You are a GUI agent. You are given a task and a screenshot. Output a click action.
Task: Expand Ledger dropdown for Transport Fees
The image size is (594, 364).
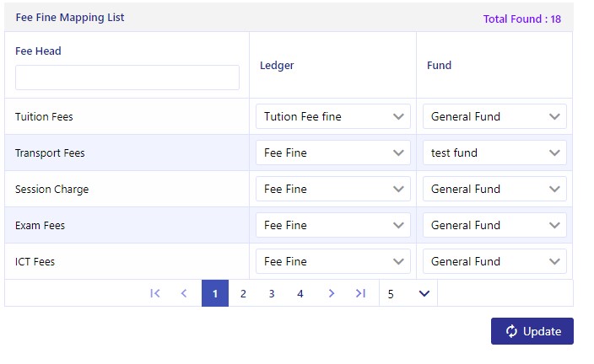pyautogui.click(x=333, y=153)
